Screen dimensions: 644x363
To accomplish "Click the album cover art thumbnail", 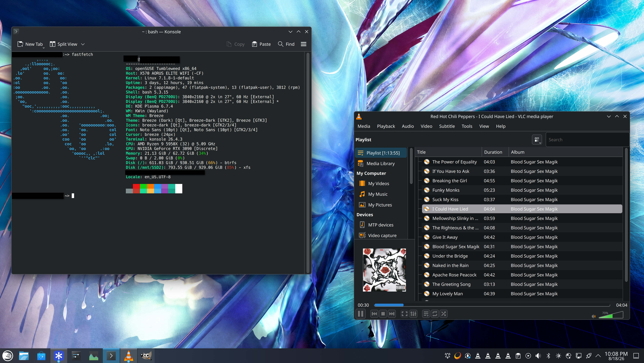I will click(x=384, y=270).
